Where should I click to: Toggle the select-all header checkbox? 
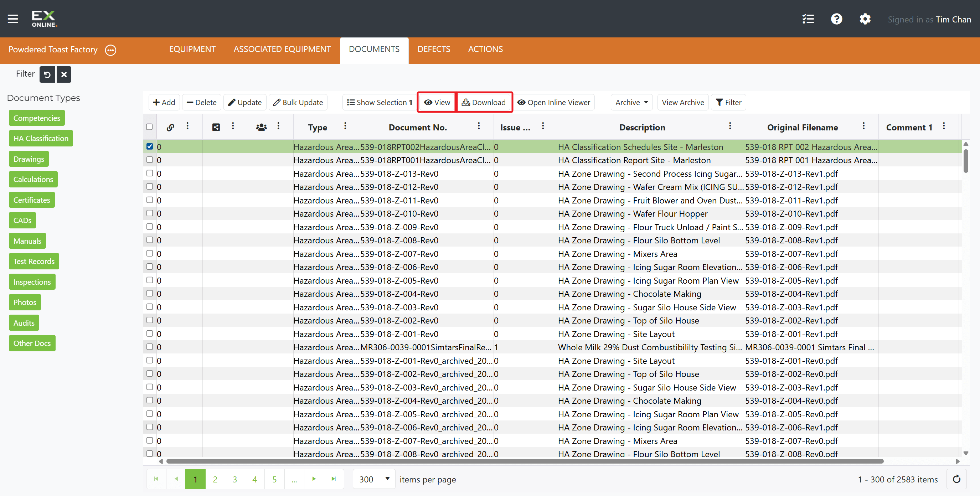[x=150, y=126]
